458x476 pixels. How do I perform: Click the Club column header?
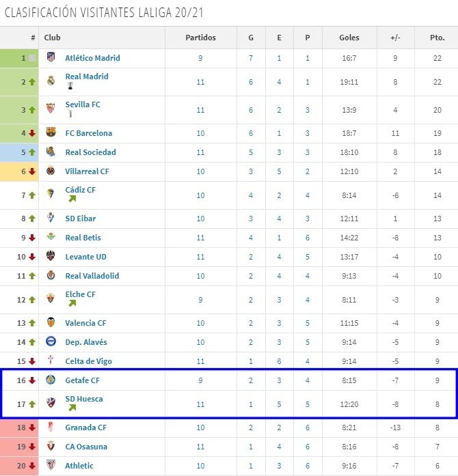(52, 38)
